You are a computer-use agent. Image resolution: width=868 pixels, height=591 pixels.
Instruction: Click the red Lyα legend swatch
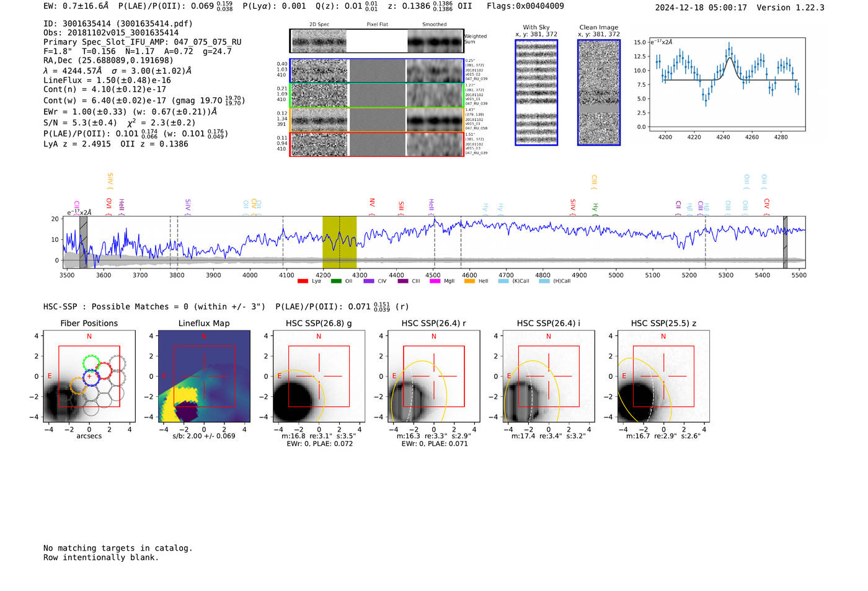303,281
